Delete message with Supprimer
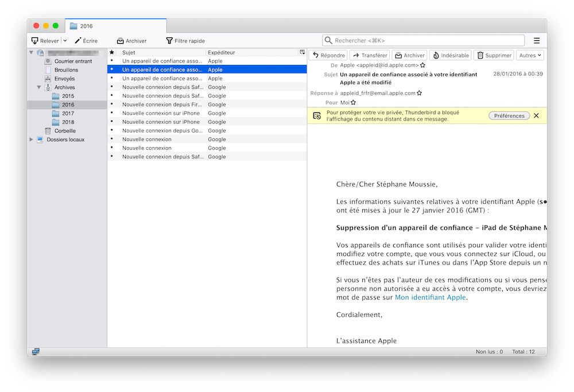This screenshot has height=392, width=574. pos(494,55)
